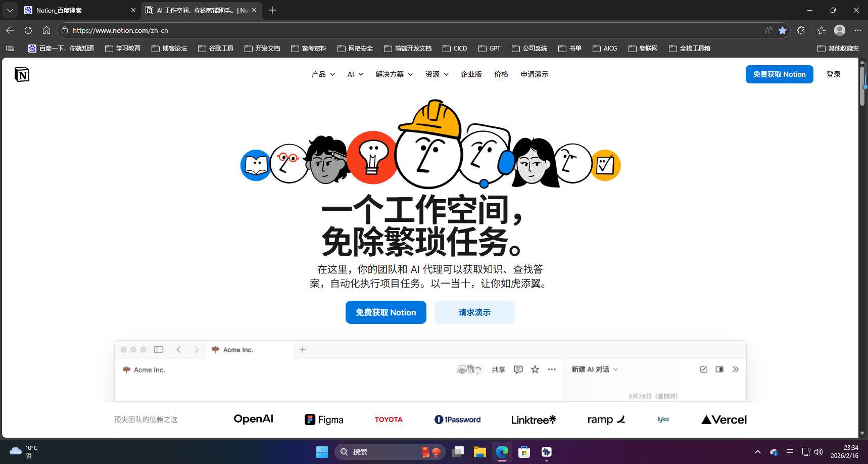This screenshot has width=868, height=464.
Task: Expand 产品 navigation dropdown
Action: coord(323,74)
